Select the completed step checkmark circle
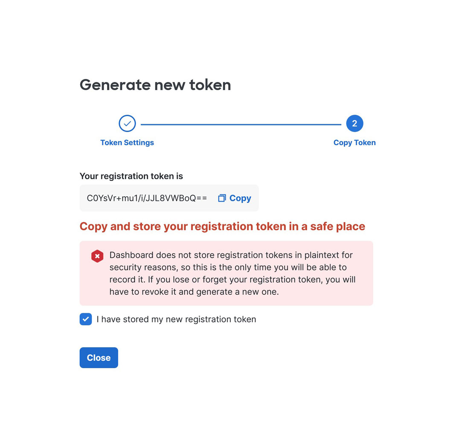 coord(127,124)
